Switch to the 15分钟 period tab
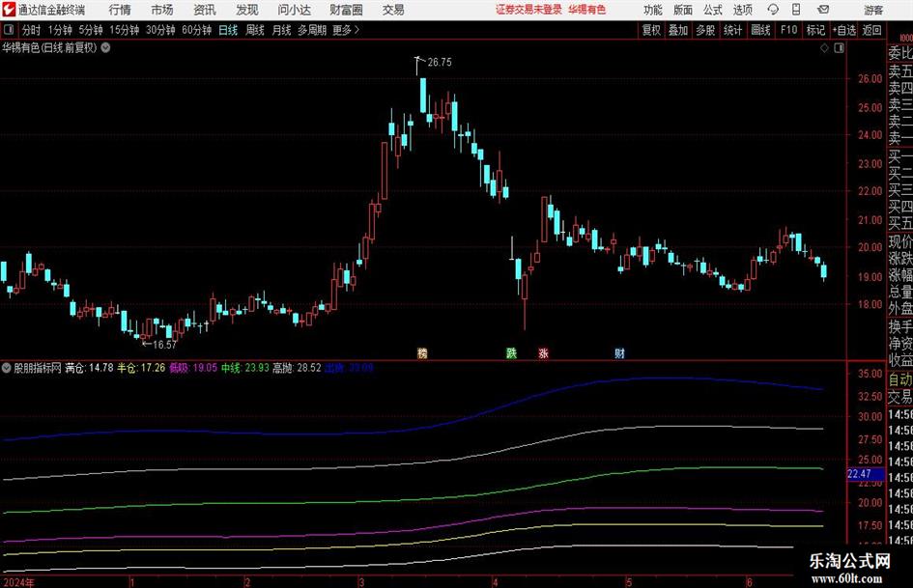The image size is (913, 588). click(x=124, y=30)
